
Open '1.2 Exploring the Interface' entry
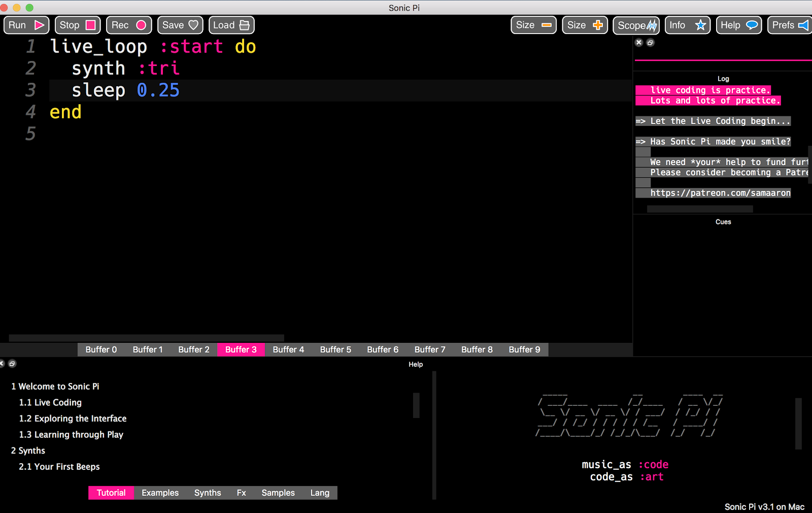click(73, 419)
